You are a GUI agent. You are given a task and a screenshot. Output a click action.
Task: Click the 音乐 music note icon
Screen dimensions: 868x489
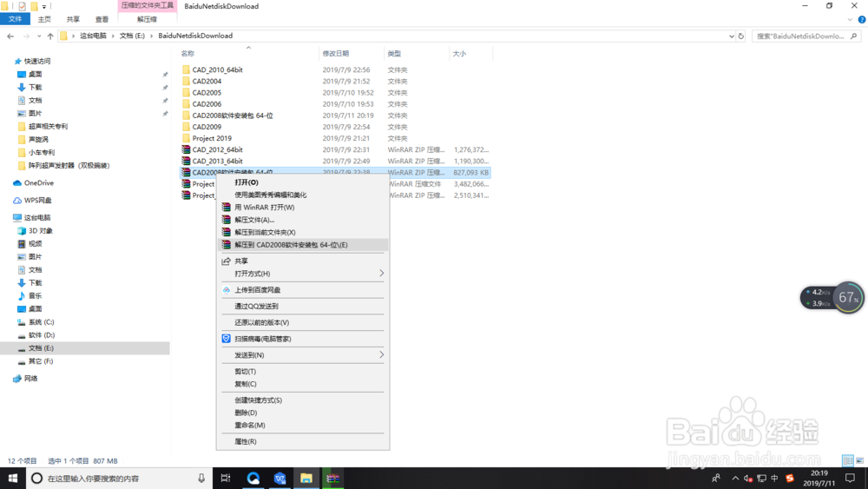coord(22,295)
